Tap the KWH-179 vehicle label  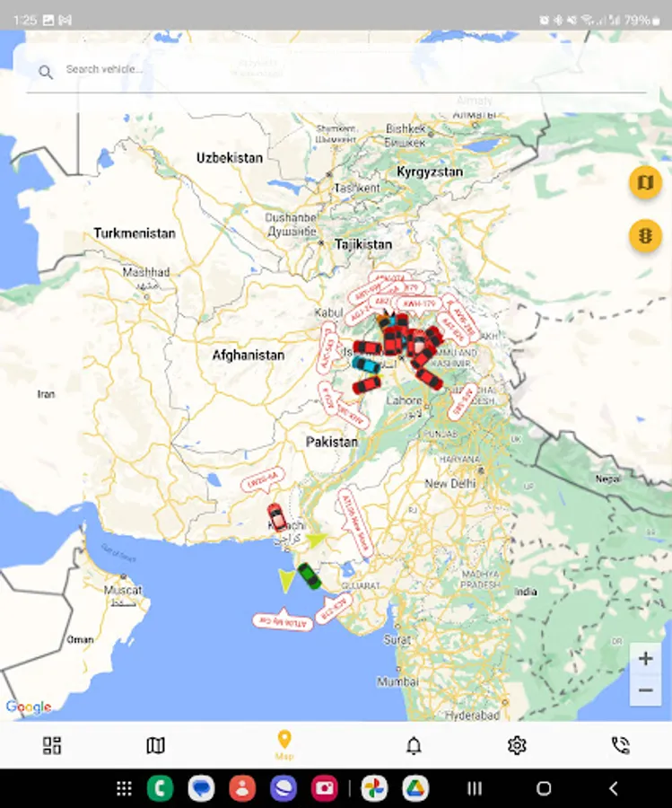(x=420, y=304)
